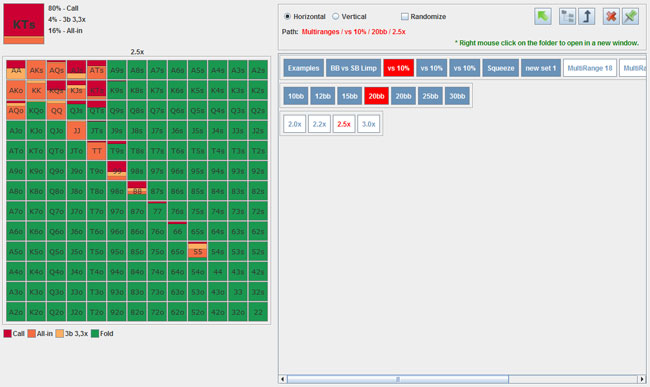Screen dimensions: 650x387
Task: Select the 2.2x raise size range
Action: 319,124
